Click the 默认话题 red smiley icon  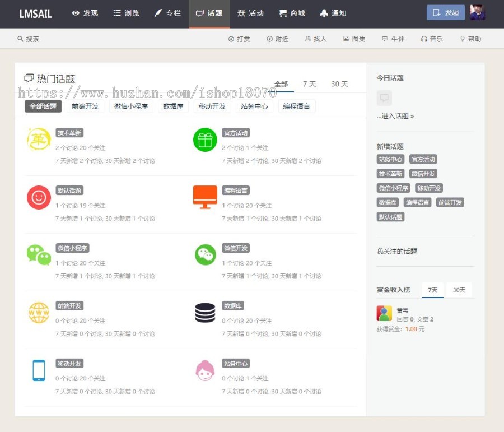[x=39, y=197]
